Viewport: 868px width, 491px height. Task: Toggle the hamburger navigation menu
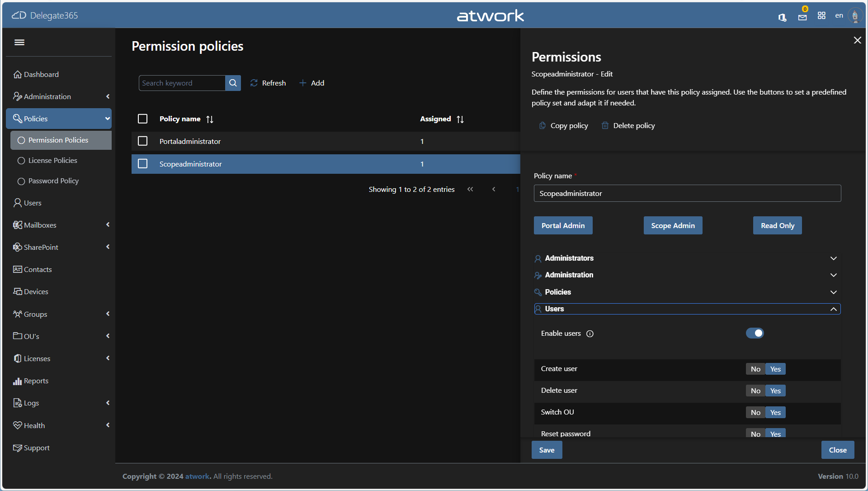tap(19, 42)
